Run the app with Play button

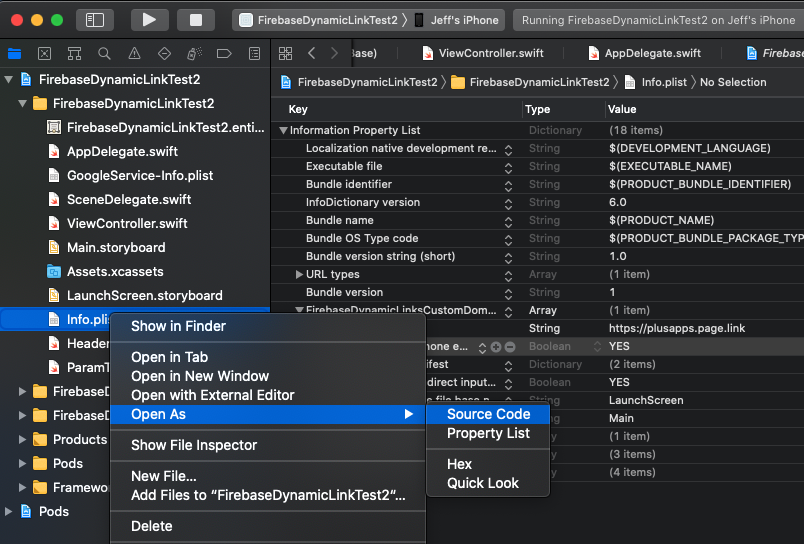tap(149, 20)
